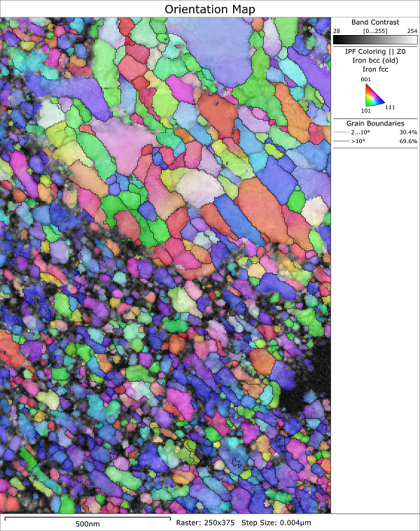Viewport: 420px width, 531px height.
Task: Click the IPF Coloring || Z0 heading
Action: pyautogui.click(x=374, y=51)
